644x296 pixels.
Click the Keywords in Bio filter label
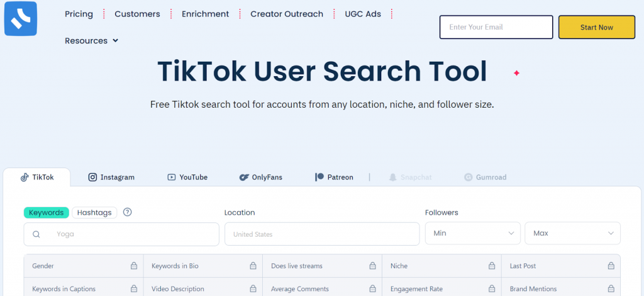click(x=175, y=266)
